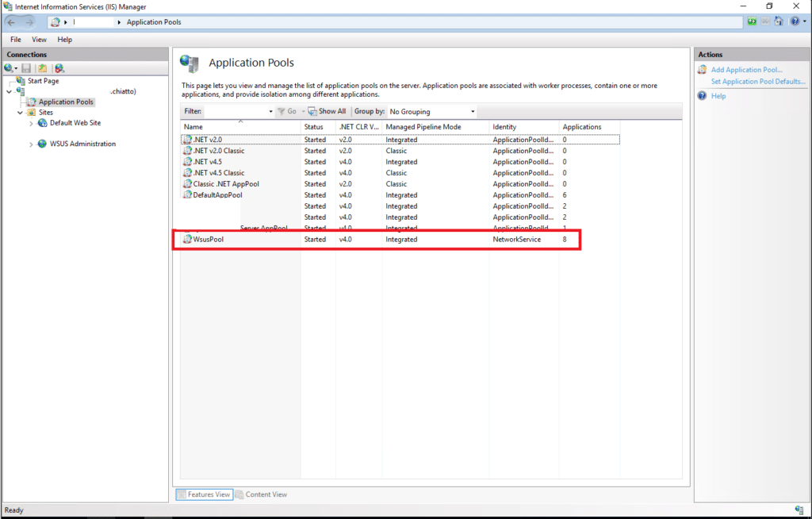812x519 pixels.
Task: Click the server icon in address bar
Action: tap(56, 22)
